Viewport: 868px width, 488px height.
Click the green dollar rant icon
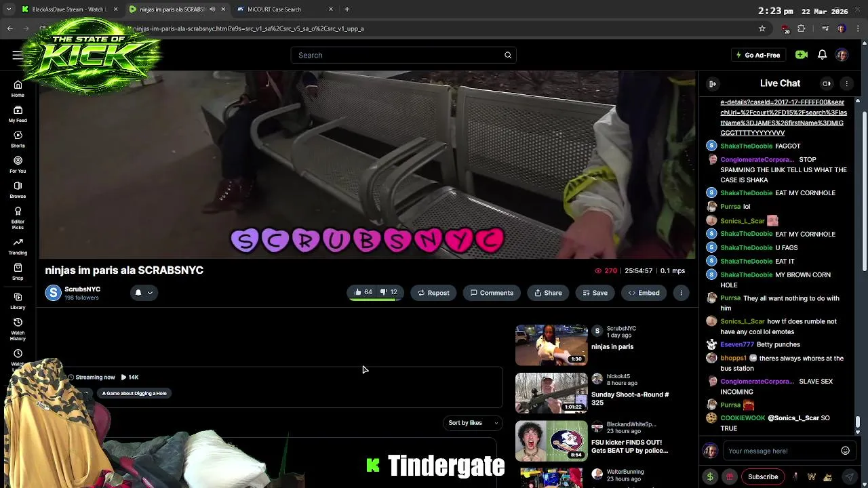pyautogui.click(x=710, y=476)
